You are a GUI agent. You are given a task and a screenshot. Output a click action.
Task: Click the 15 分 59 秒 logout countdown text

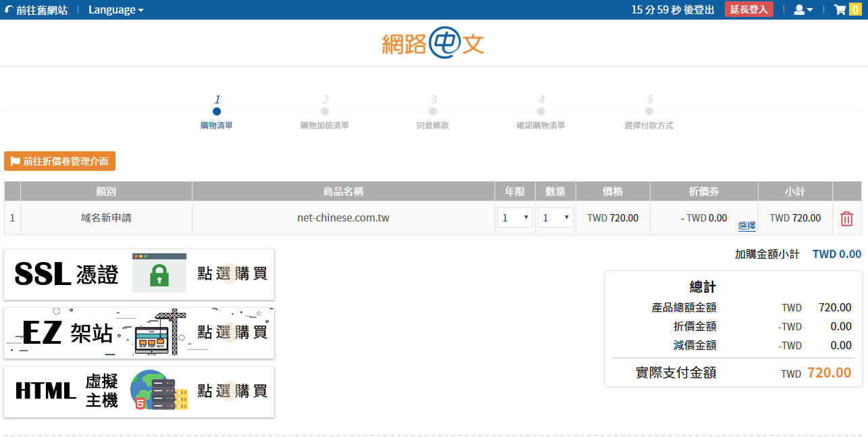coord(673,10)
